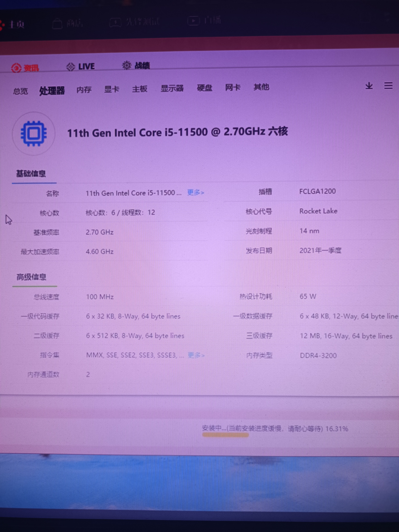This screenshot has width=399, height=532.
Task: Click the memory channels value 2
Action: 88,374
